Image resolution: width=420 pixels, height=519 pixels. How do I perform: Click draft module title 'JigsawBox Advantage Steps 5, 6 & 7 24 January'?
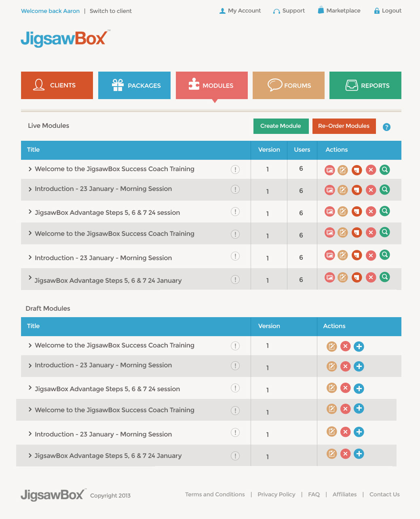(x=108, y=456)
